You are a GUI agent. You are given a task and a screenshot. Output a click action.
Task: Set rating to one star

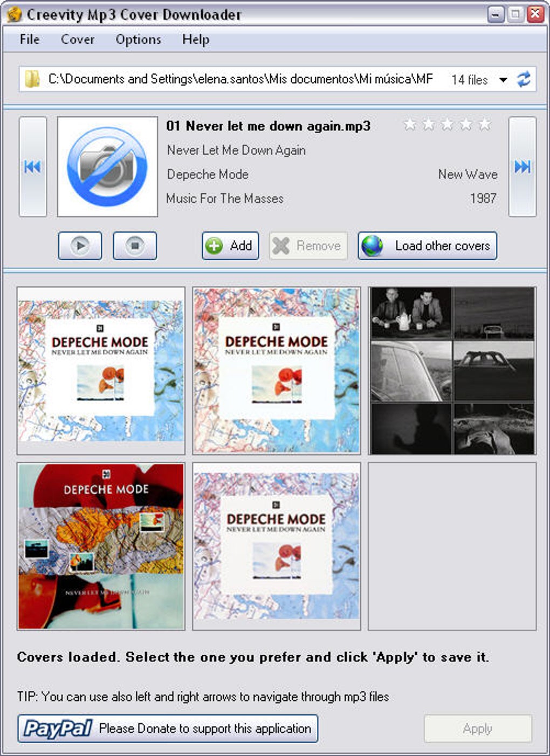click(410, 124)
